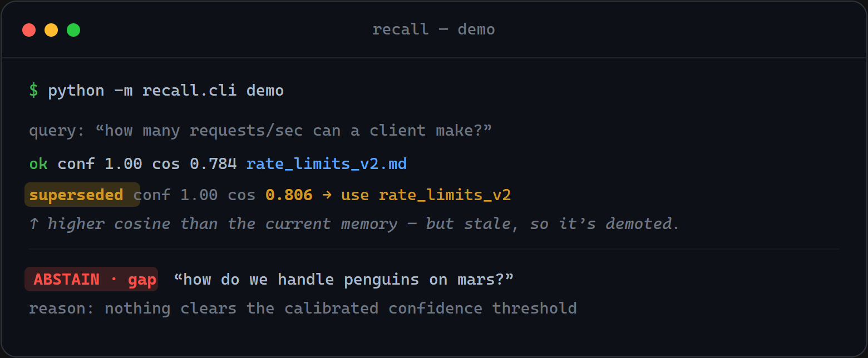Click "conf 1.00 cos 0.784" on the ok line

click(147, 164)
